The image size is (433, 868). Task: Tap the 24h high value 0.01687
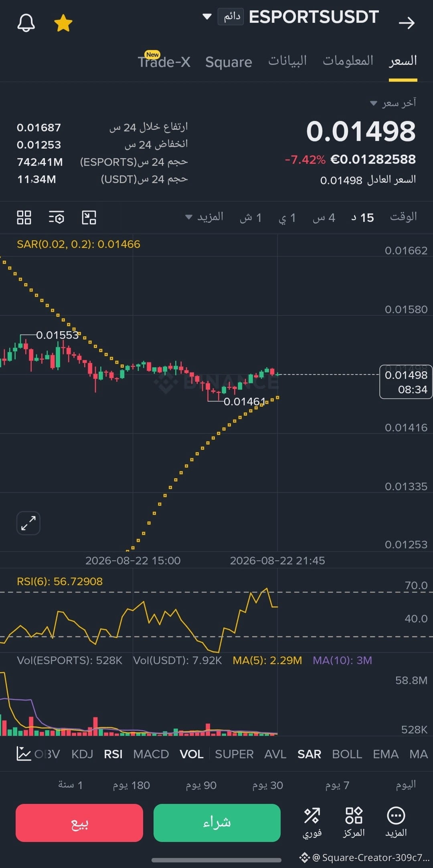(x=39, y=128)
